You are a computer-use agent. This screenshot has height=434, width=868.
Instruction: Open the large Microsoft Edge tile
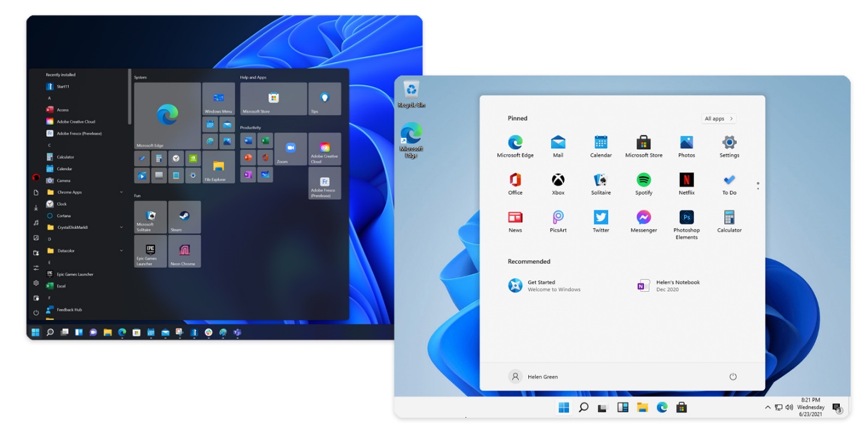coord(167,116)
